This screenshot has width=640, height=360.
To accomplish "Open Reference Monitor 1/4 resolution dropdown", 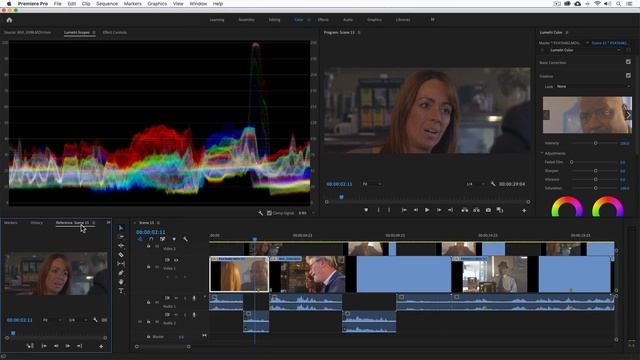I will [x=77, y=320].
